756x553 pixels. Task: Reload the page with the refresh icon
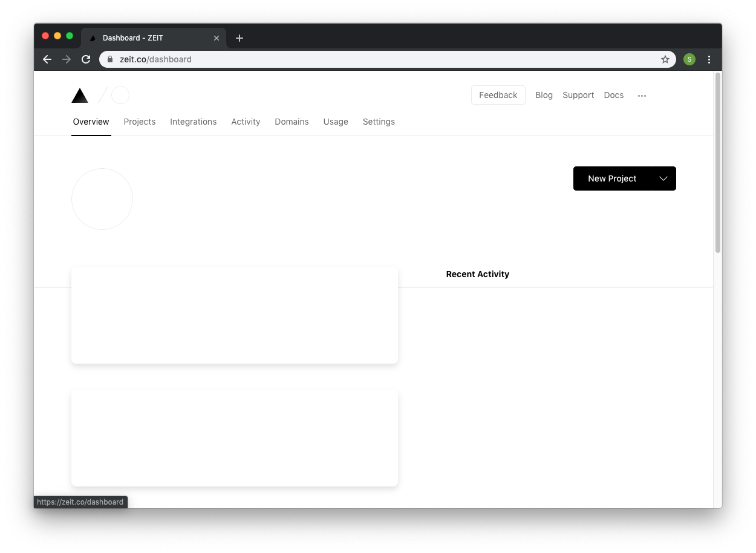[x=86, y=59]
